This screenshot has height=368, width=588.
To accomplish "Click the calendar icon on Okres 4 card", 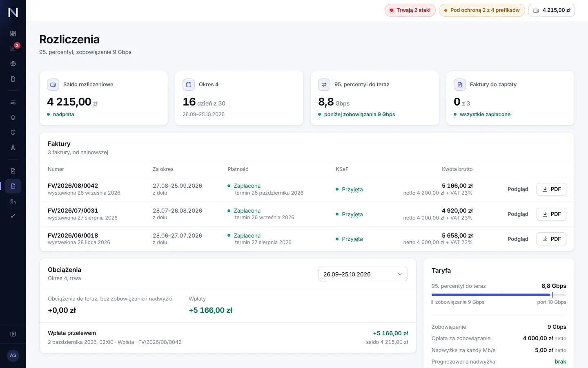I will [x=189, y=85].
